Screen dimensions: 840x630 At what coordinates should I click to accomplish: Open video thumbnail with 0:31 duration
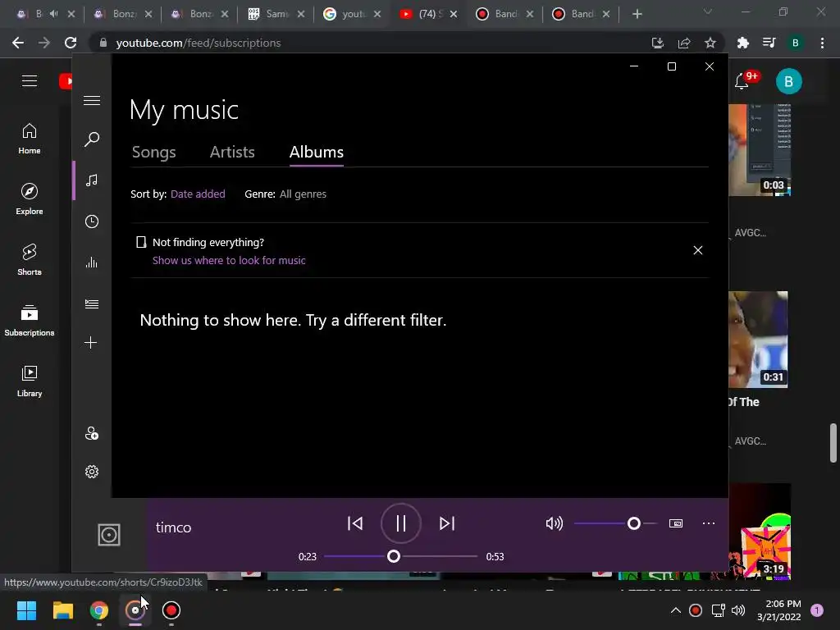[758, 340]
